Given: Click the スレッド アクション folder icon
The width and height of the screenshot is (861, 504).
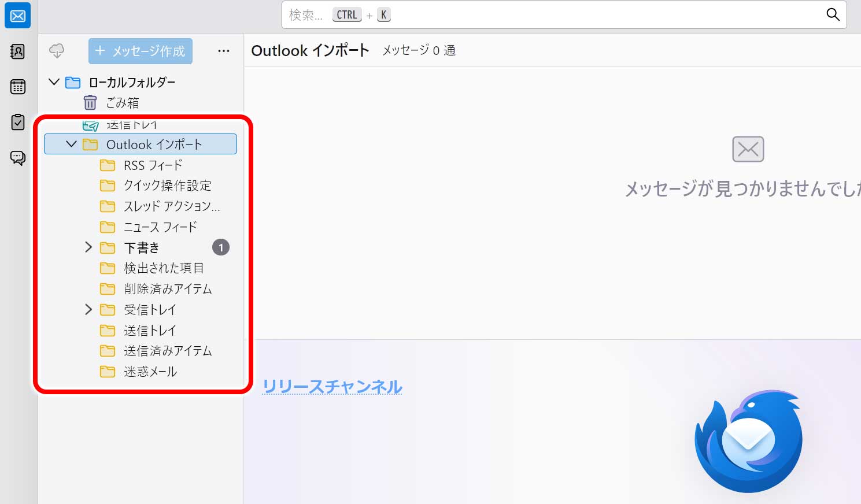Looking at the screenshot, I should 108,206.
